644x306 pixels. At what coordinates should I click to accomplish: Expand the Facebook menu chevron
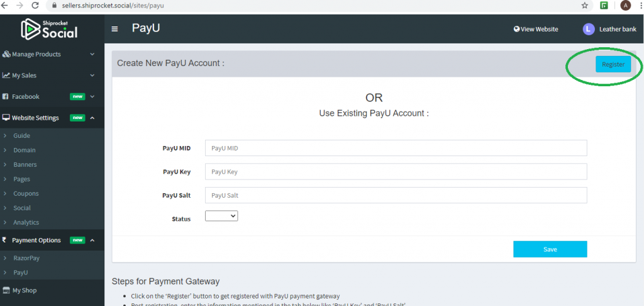tap(92, 97)
